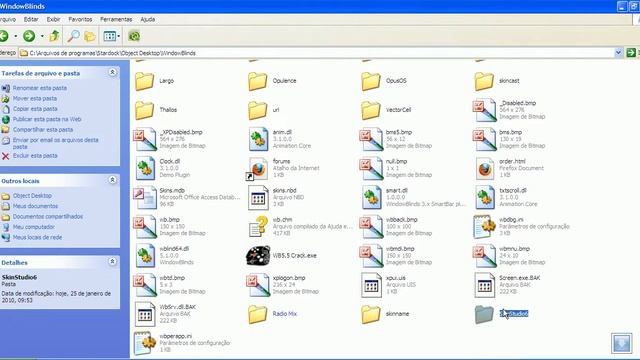Select the Skins.mdb Access database icon
This screenshot has width=640, height=360.
pyautogui.click(x=144, y=197)
